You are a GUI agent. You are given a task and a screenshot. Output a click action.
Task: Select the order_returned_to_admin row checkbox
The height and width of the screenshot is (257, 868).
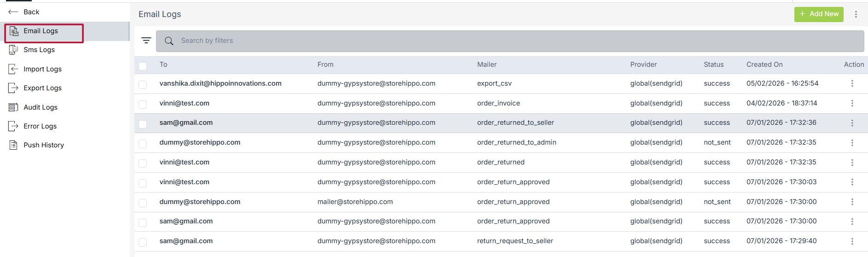(x=143, y=144)
